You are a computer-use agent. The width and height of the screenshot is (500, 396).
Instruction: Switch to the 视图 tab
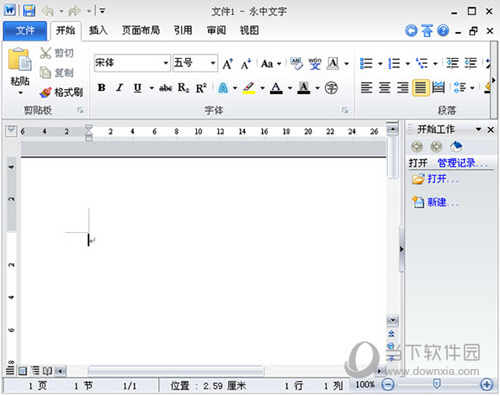[249, 31]
